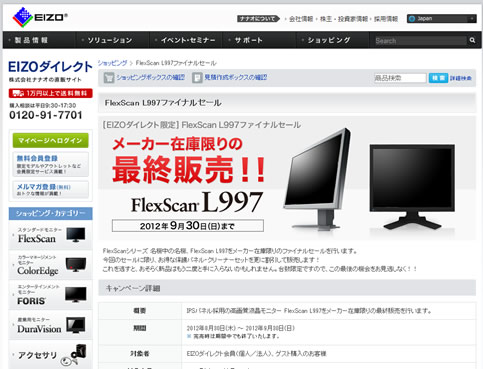
Task: Click the angled L997 monitor image
Action: click(x=317, y=179)
